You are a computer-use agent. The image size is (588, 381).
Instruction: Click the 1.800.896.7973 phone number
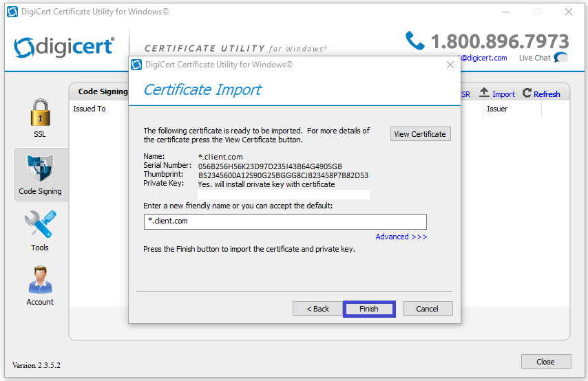(x=500, y=41)
